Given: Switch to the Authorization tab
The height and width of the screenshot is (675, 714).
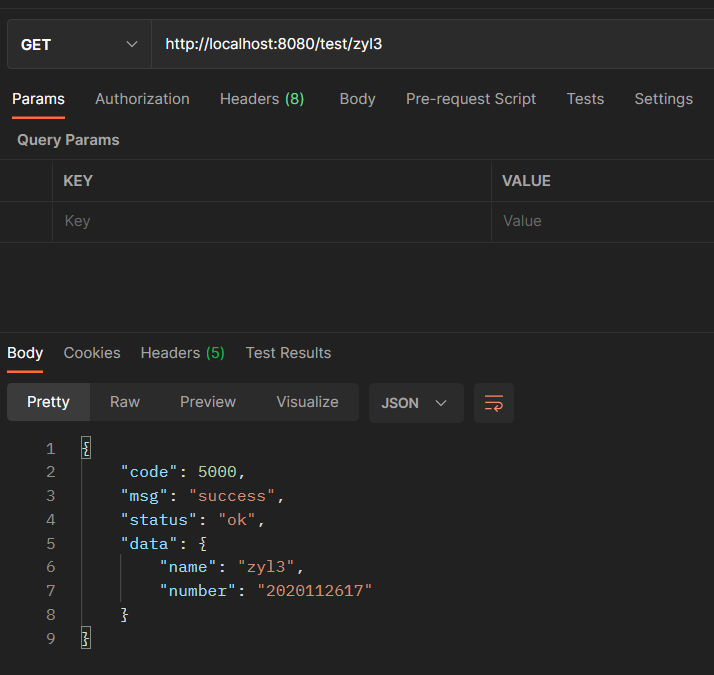Looking at the screenshot, I should (142, 99).
